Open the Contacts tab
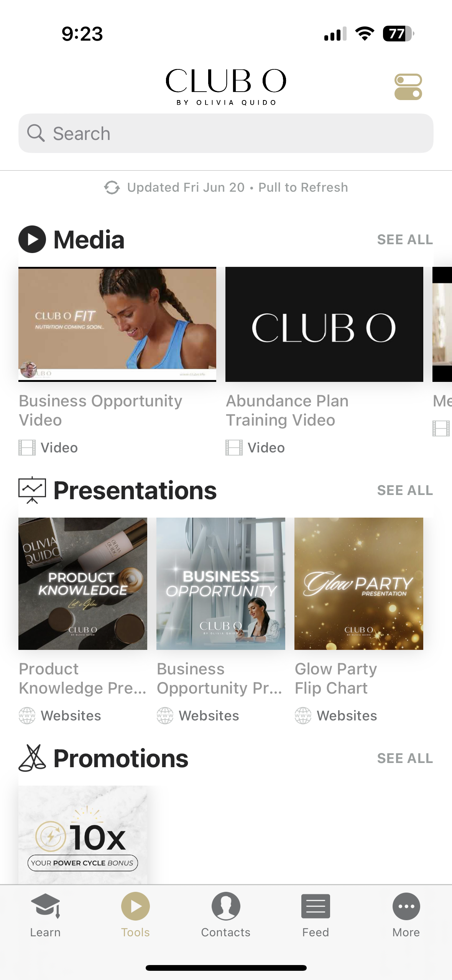This screenshot has width=452, height=980. pyautogui.click(x=226, y=915)
